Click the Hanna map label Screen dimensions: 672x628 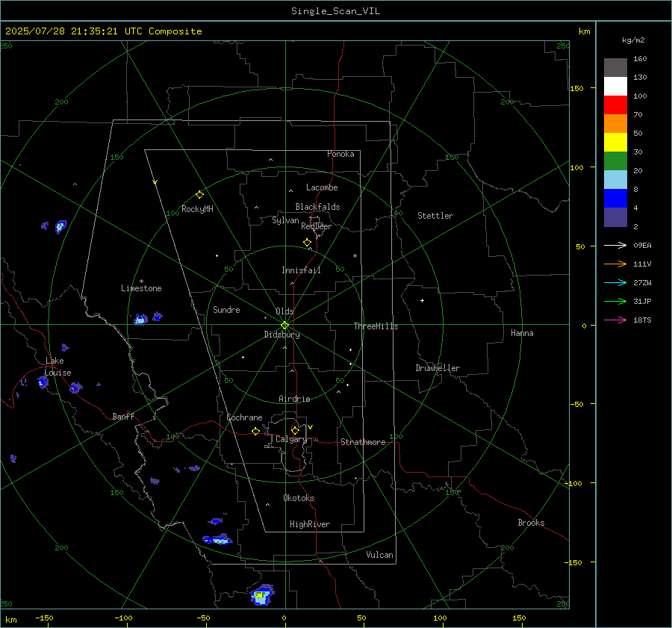pyautogui.click(x=522, y=333)
